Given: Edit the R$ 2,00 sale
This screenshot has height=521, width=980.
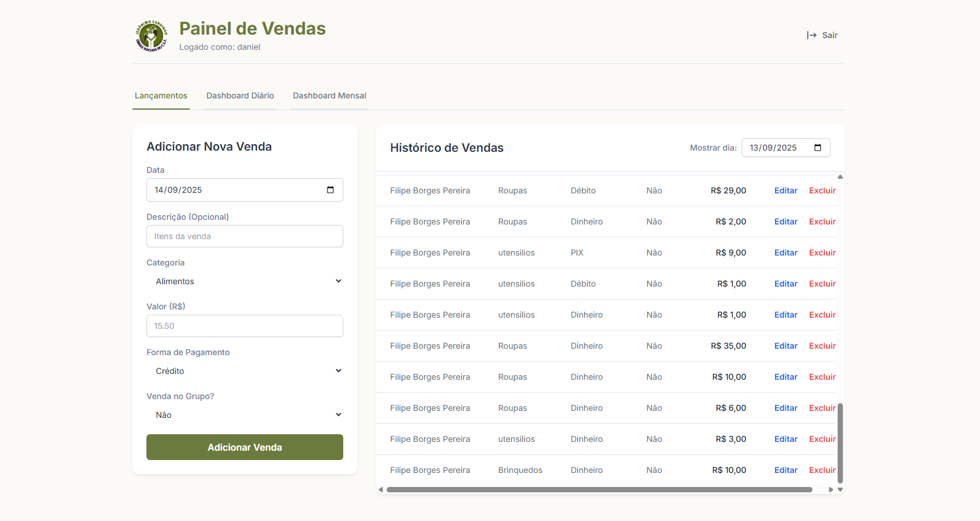Looking at the screenshot, I should pos(786,222).
